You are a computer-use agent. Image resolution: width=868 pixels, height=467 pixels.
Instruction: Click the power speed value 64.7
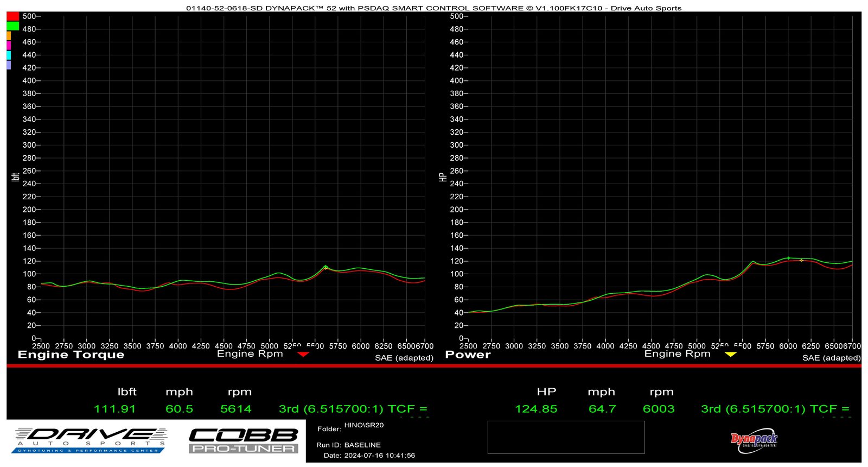[x=602, y=409]
